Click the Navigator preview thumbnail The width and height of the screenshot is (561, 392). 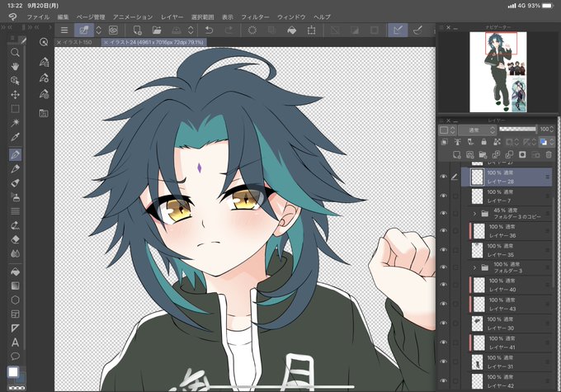498,72
